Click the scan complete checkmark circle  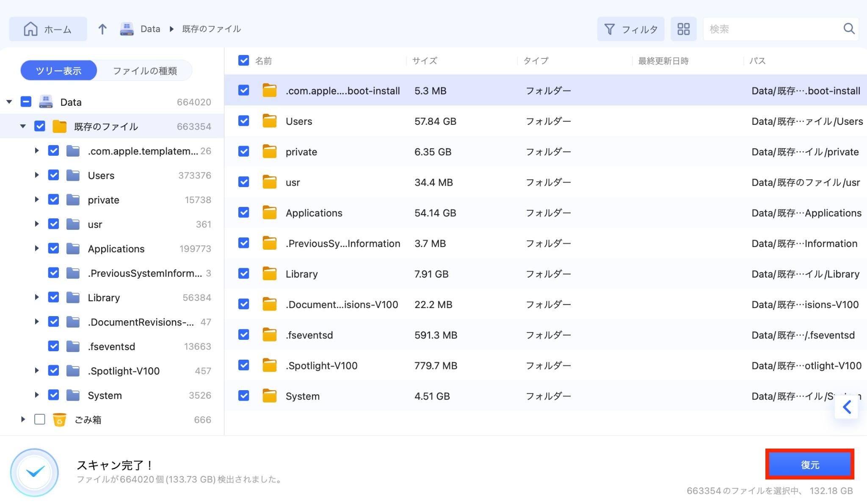[x=34, y=472]
